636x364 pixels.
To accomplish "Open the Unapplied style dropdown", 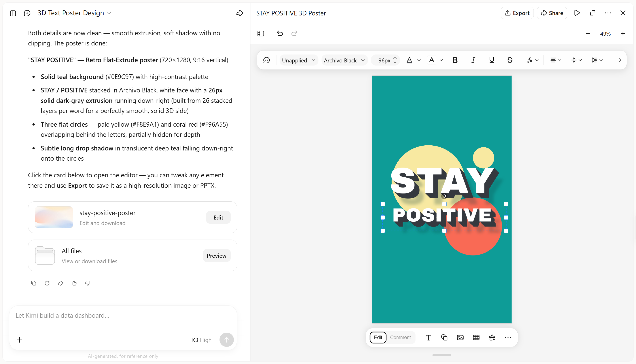I will [299, 60].
